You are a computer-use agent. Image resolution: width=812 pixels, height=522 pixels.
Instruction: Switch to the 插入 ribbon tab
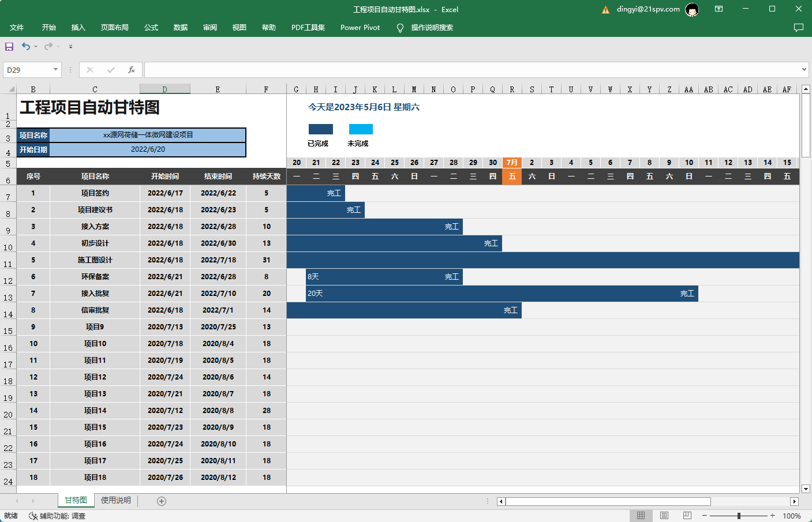click(x=78, y=28)
